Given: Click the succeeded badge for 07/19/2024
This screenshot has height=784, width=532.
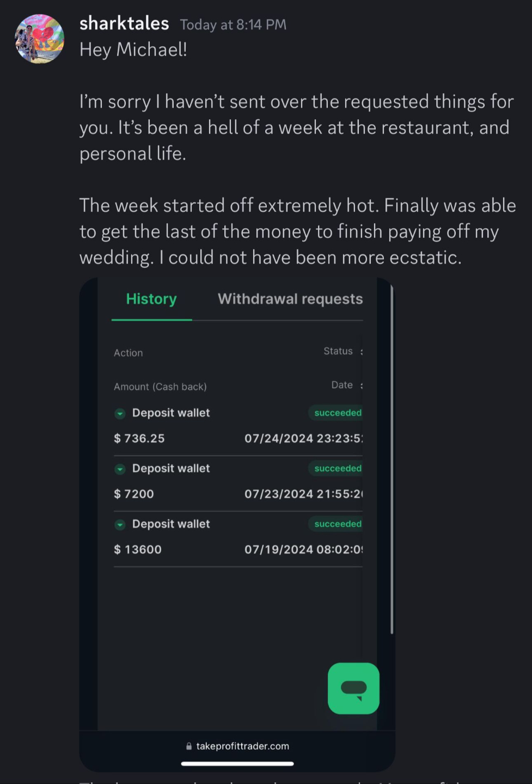Looking at the screenshot, I should pos(337,524).
